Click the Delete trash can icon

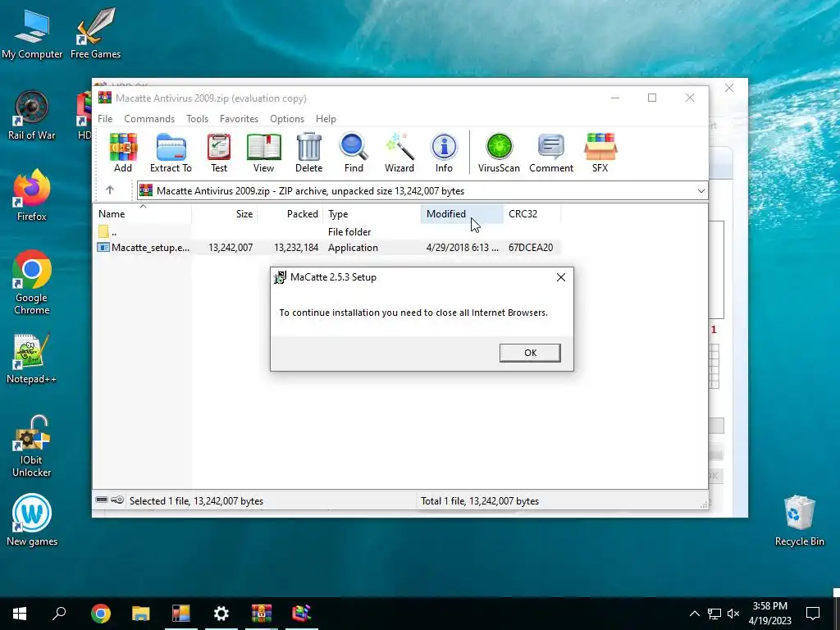tap(308, 153)
